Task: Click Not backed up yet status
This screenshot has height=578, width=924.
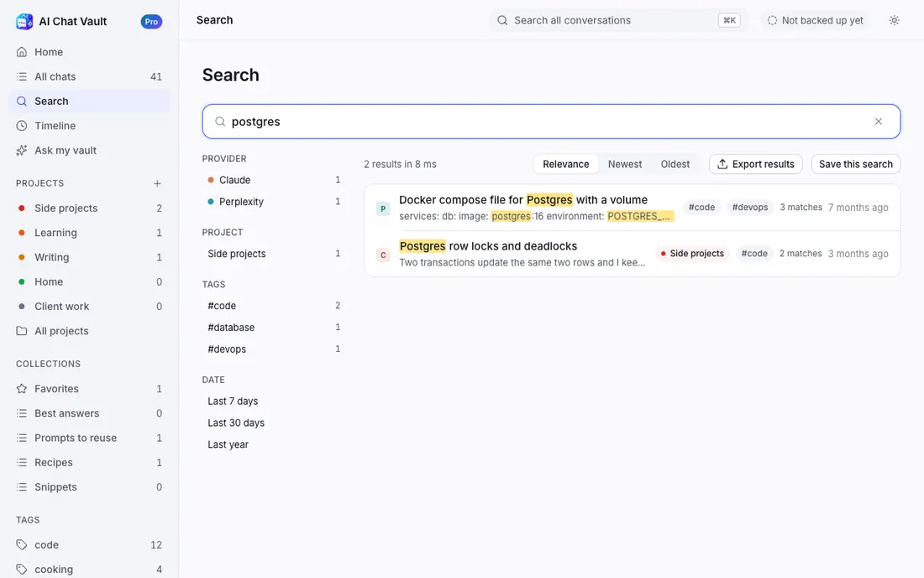Action: (815, 20)
